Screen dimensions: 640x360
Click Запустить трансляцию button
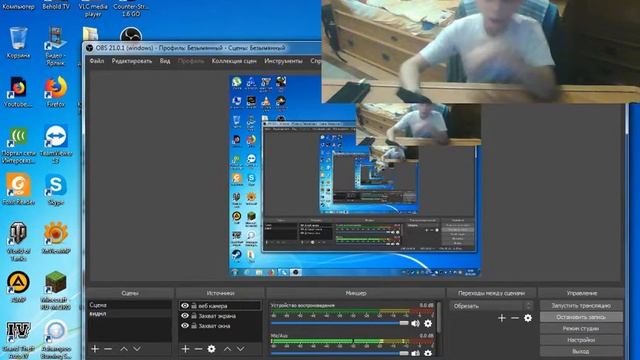pos(581,305)
